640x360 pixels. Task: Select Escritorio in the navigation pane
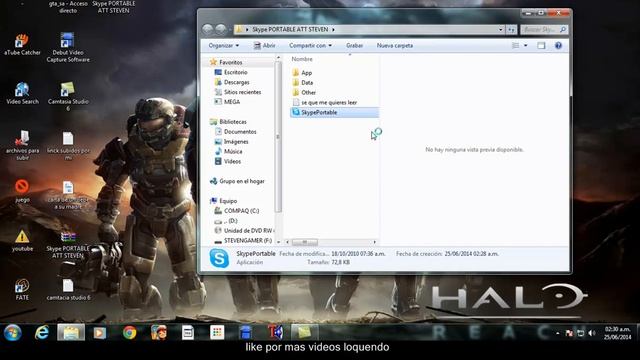coord(236,72)
